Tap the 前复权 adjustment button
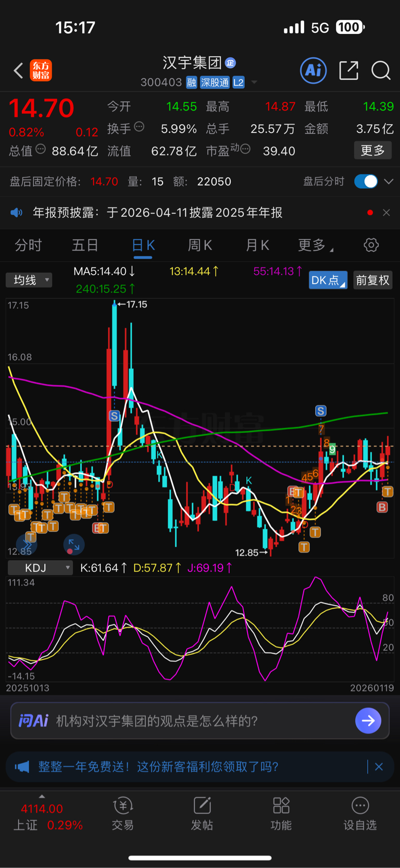400x868 pixels. (x=373, y=280)
